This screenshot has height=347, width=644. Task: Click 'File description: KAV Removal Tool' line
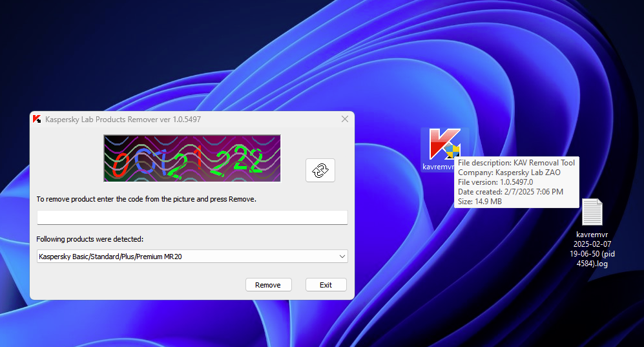[516, 163]
